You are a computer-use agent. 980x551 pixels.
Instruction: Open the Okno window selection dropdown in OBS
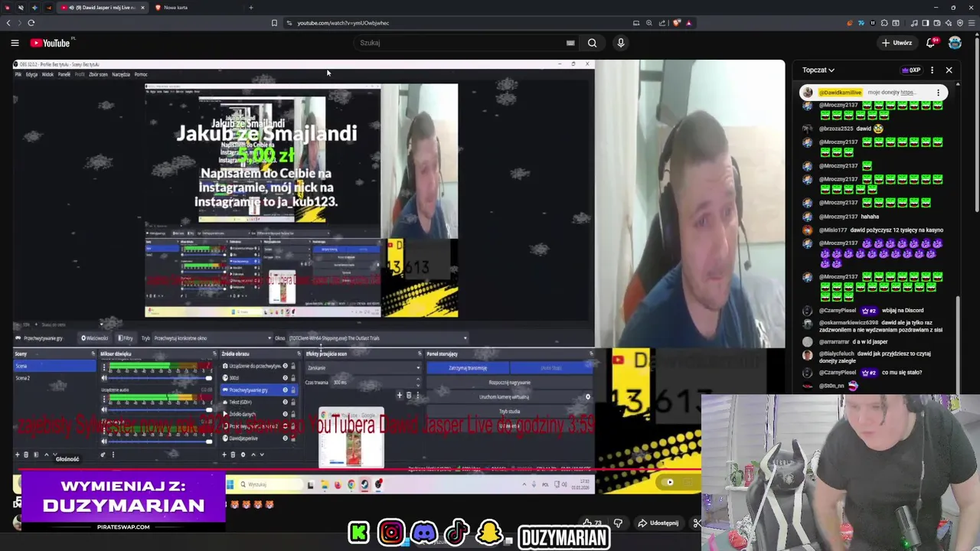(377, 338)
